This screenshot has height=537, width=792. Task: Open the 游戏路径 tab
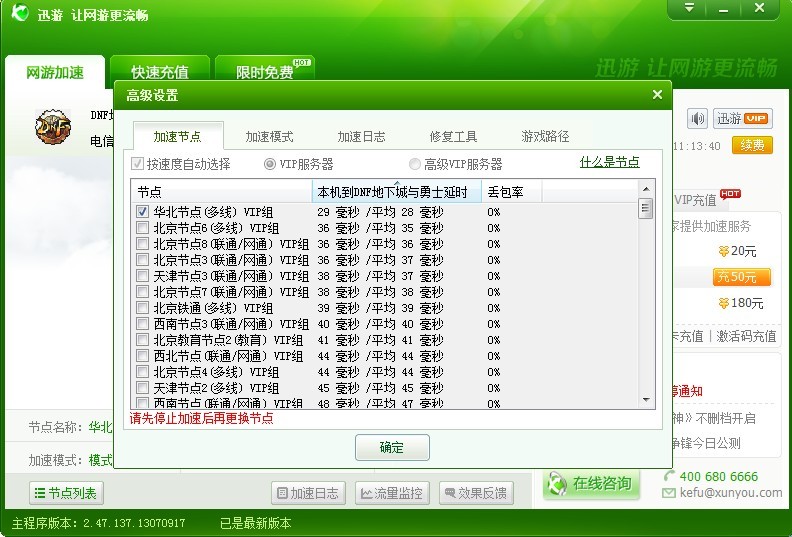[x=545, y=136]
